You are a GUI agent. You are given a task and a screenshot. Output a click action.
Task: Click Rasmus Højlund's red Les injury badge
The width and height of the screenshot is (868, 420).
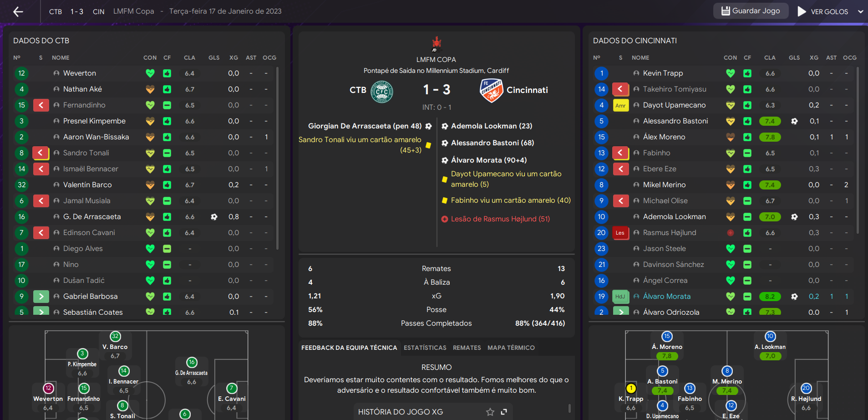(x=621, y=233)
